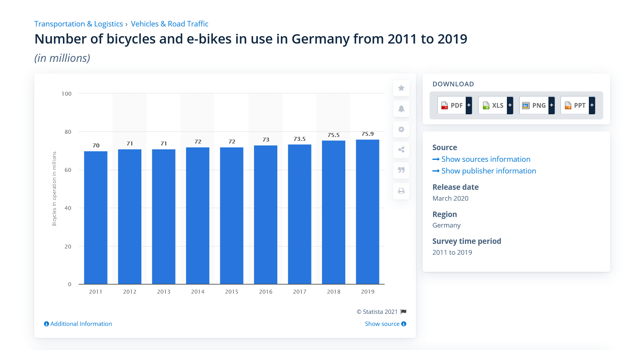Download the chart as PNG image
The image size is (644, 350).
(x=535, y=105)
